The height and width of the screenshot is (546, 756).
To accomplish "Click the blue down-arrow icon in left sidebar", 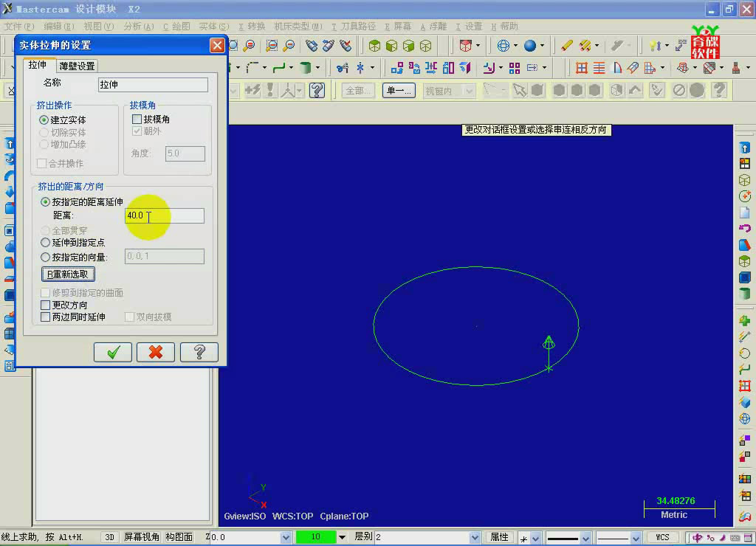I will [10, 192].
